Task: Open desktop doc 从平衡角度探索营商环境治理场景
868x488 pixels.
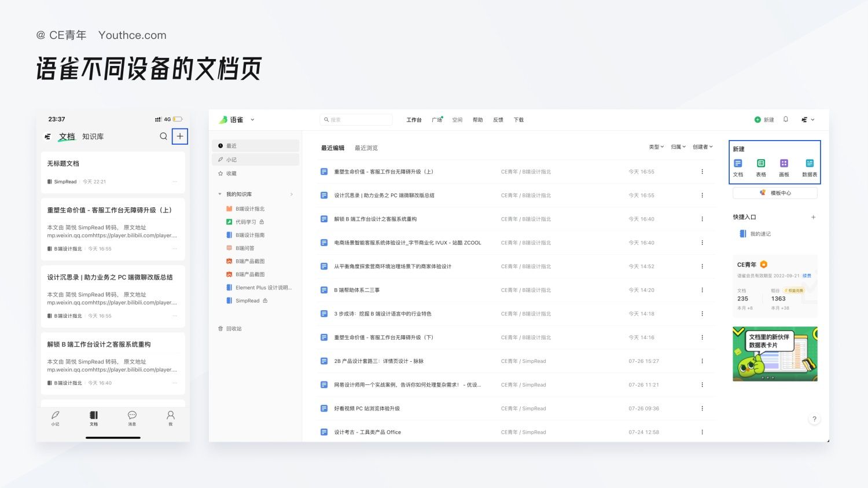Action: click(x=392, y=266)
